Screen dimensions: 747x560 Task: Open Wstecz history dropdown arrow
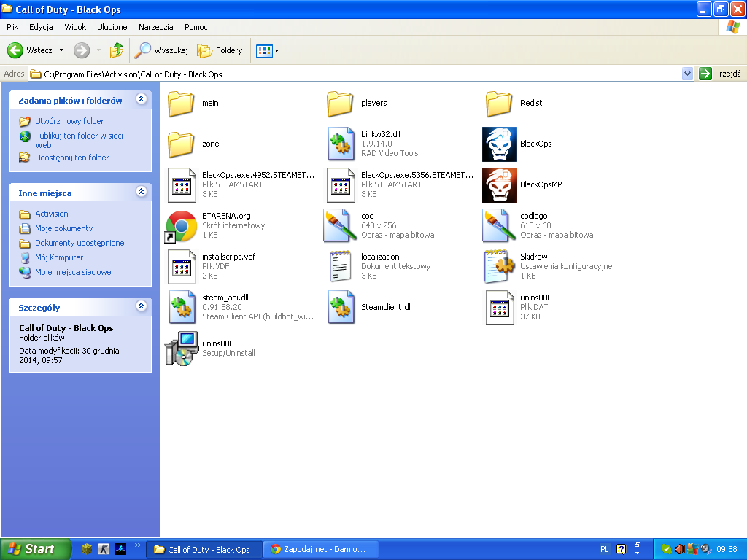pos(61,50)
